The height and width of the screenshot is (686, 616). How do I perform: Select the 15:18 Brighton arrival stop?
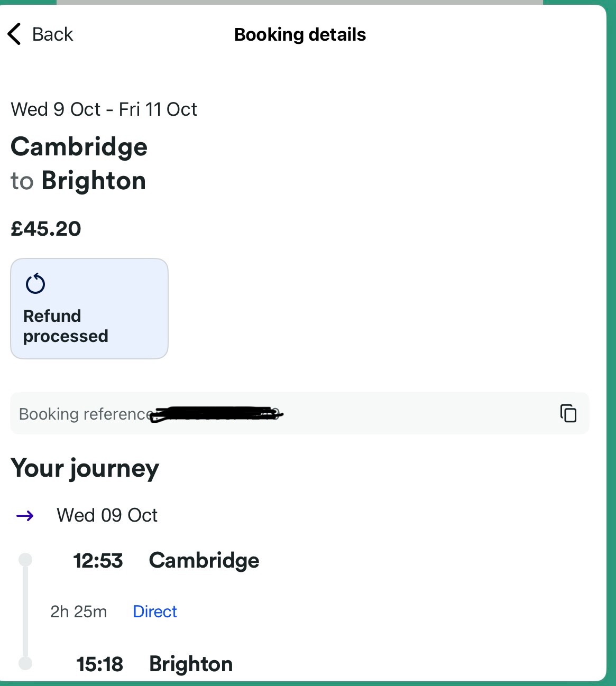click(x=154, y=664)
